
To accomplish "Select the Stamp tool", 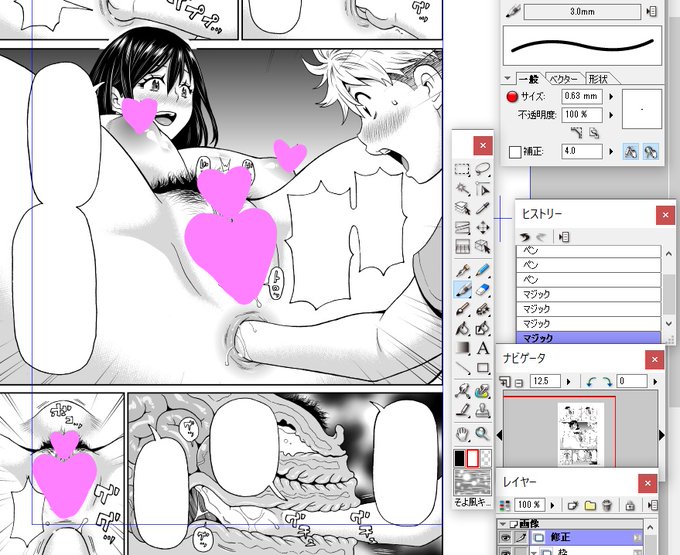I will point(482,410).
